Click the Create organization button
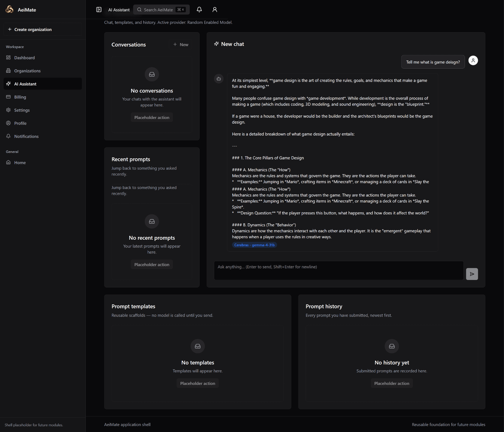 click(x=43, y=30)
